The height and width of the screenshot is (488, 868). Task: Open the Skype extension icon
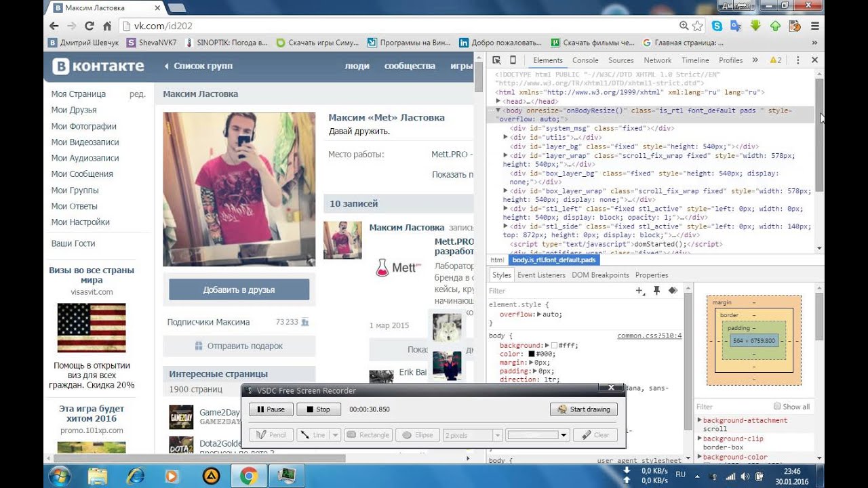[717, 26]
